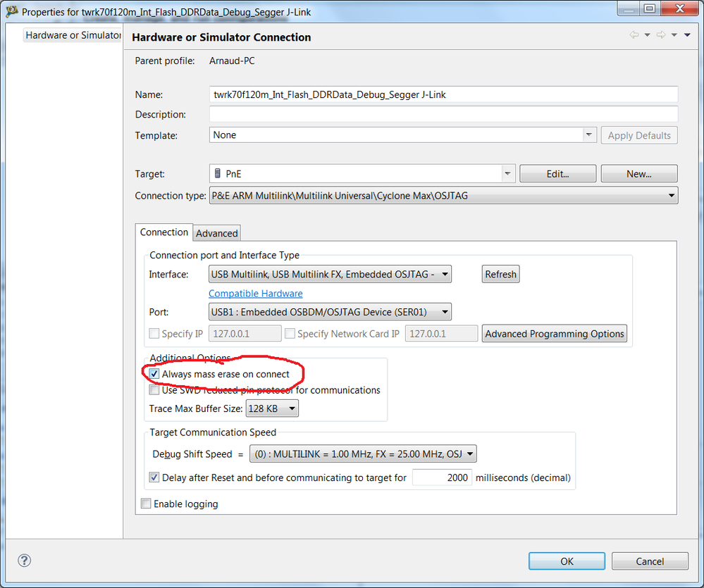Toggle Delay after Reset checkbox
This screenshot has width=704, height=588.
point(154,477)
